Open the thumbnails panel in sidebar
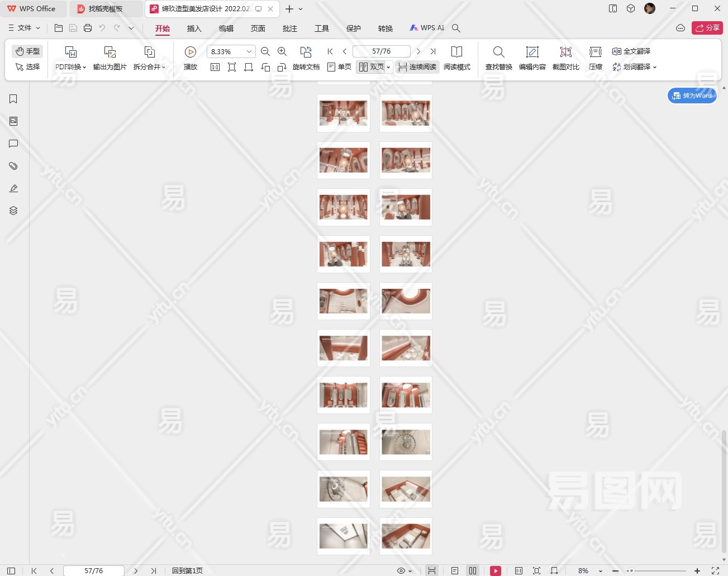 [13, 121]
